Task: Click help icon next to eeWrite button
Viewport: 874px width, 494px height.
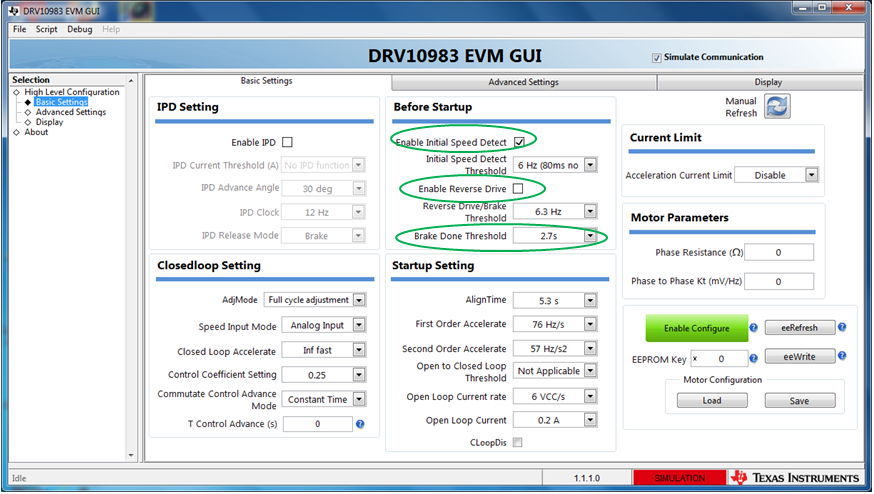Action: [x=842, y=356]
